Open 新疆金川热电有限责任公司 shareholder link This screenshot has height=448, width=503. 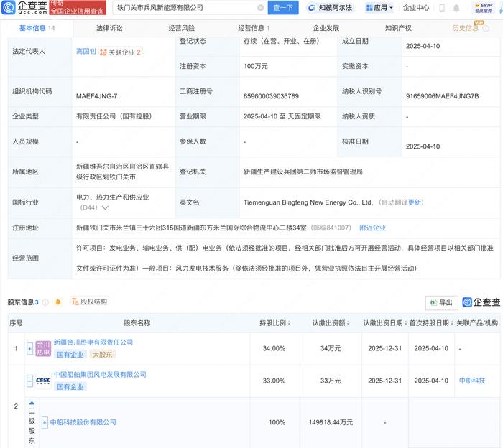pos(93,342)
